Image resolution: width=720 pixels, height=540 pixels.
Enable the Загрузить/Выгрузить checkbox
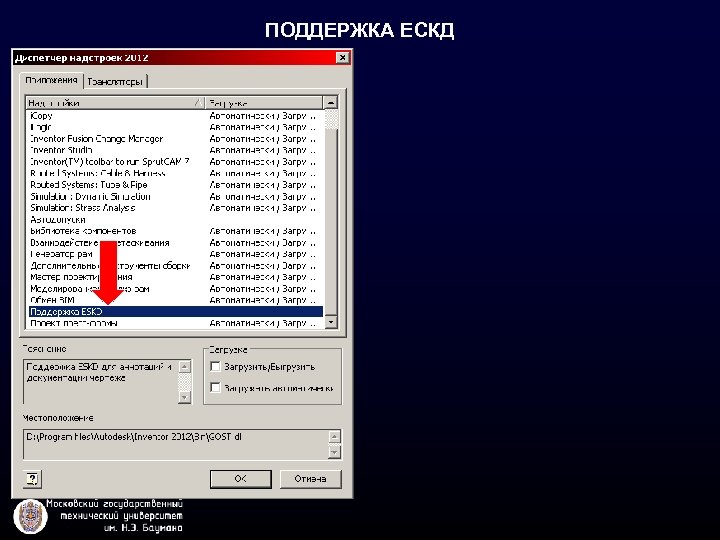click(215, 366)
